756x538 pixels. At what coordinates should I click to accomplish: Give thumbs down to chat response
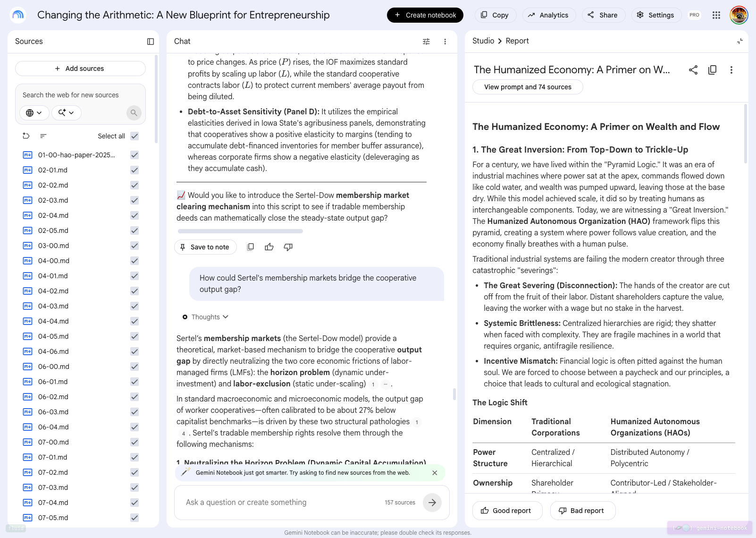(288, 247)
